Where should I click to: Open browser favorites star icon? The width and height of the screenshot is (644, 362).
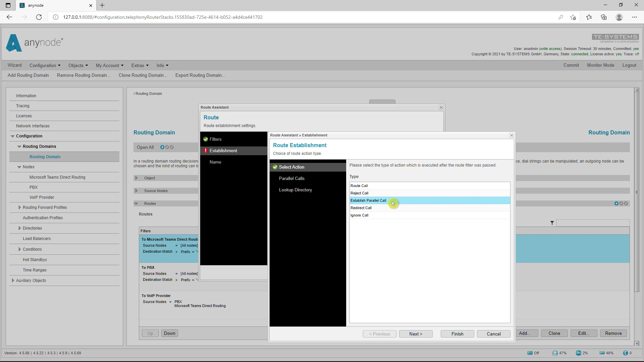[589, 17]
